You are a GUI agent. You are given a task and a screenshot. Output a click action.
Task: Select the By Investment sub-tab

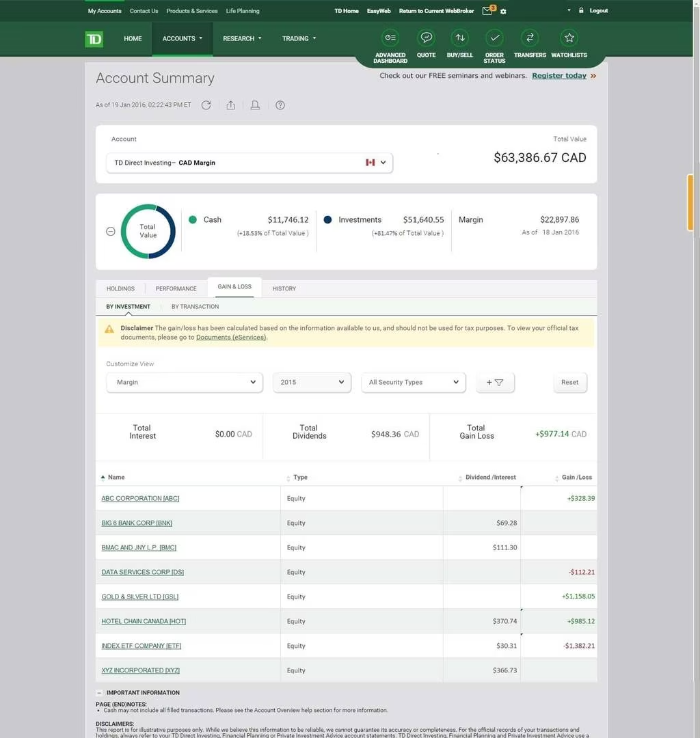[x=128, y=306]
